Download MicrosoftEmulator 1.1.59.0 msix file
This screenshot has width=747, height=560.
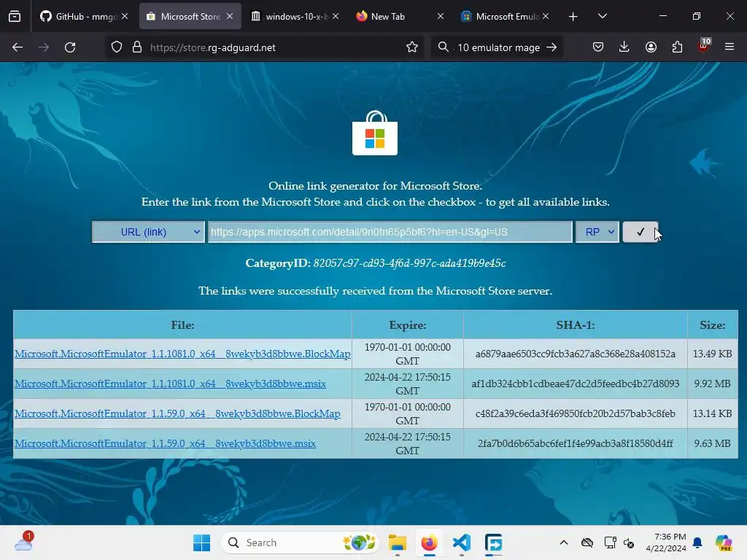[165, 444]
